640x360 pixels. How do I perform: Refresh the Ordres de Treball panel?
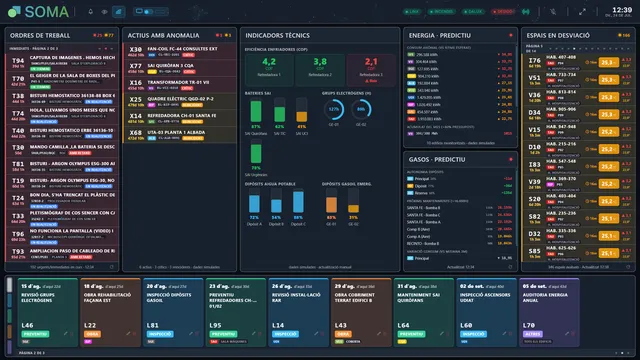(111, 267)
